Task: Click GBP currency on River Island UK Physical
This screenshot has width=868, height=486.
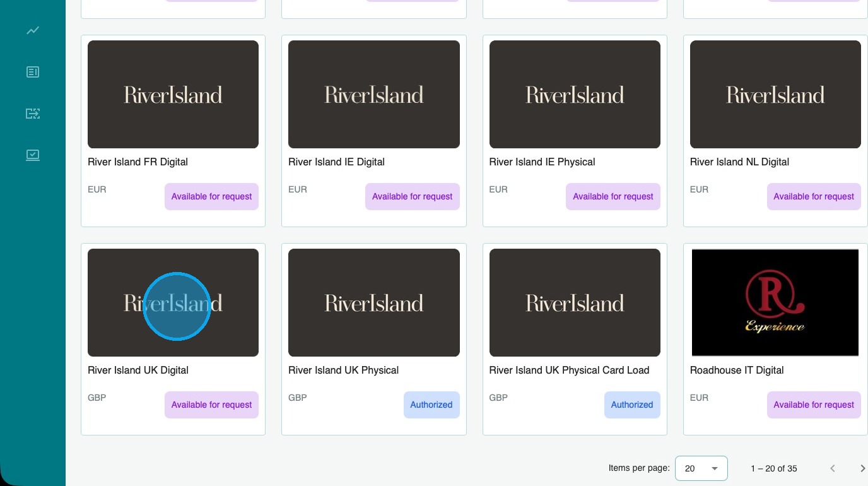Action: click(298, 398)
